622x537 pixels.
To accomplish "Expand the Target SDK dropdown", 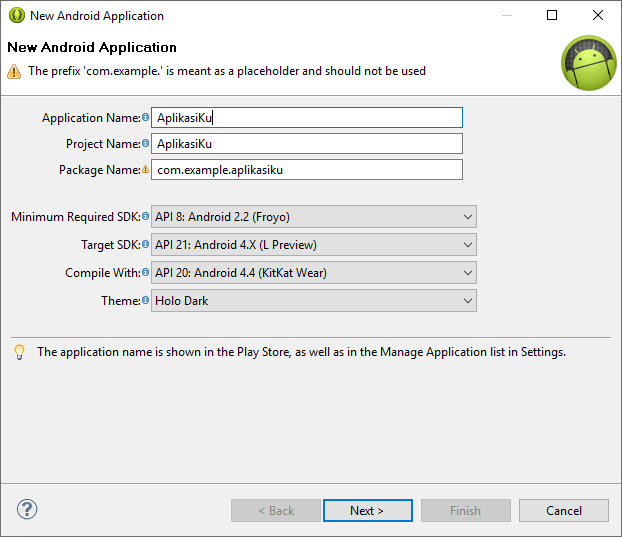I will click(314, 245).
